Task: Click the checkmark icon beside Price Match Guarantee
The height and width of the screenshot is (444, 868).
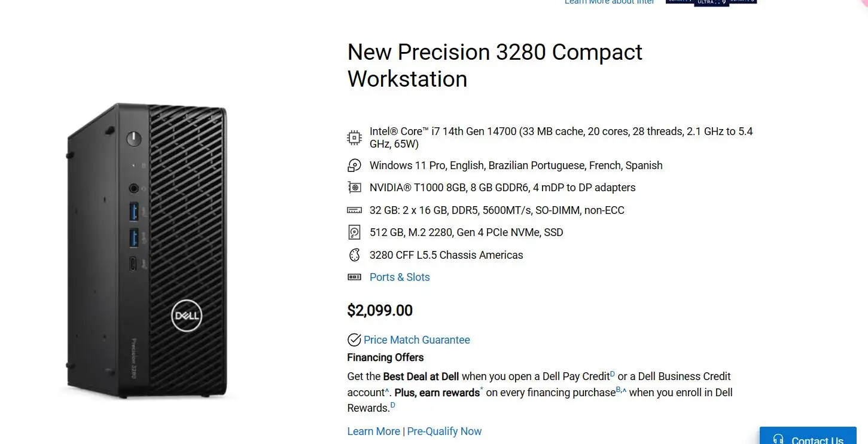Action: [x=354, y=339]
